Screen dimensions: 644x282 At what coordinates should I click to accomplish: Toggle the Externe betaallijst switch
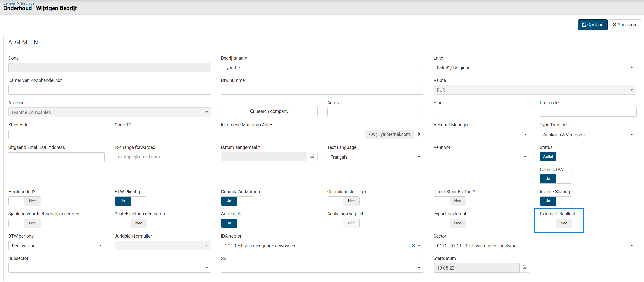coord(556,223)
